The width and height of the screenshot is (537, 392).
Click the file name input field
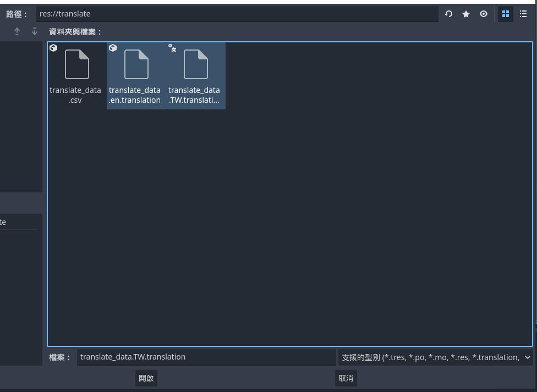206,357
